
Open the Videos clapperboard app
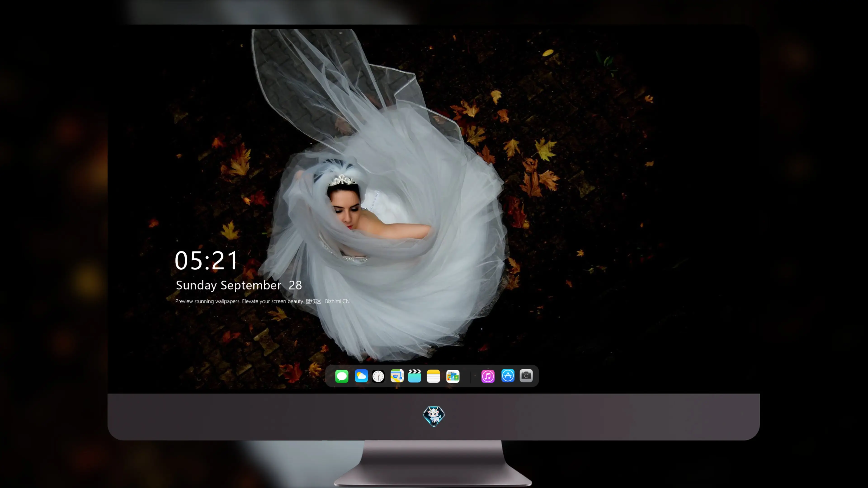pyautogui.click(x=415, y=376)
